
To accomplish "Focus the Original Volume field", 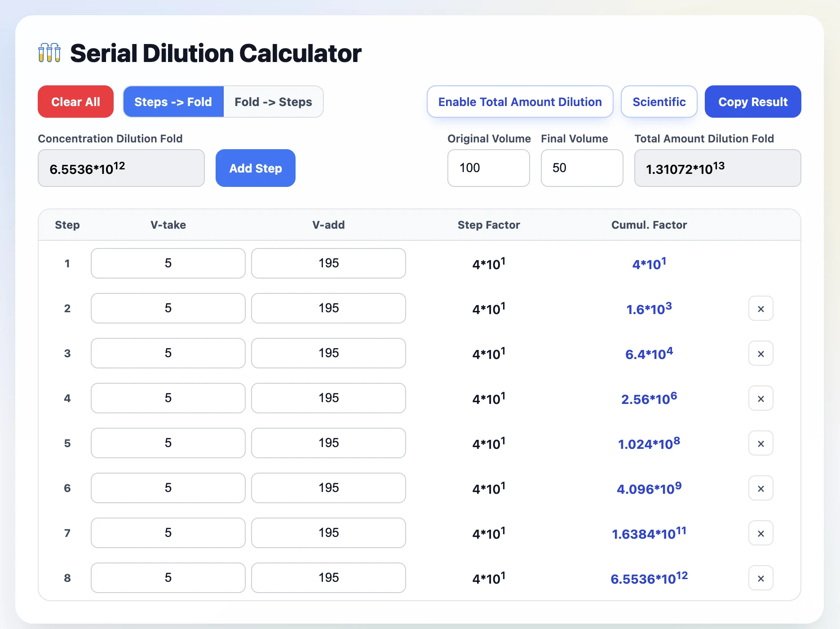I will [489, 168].
